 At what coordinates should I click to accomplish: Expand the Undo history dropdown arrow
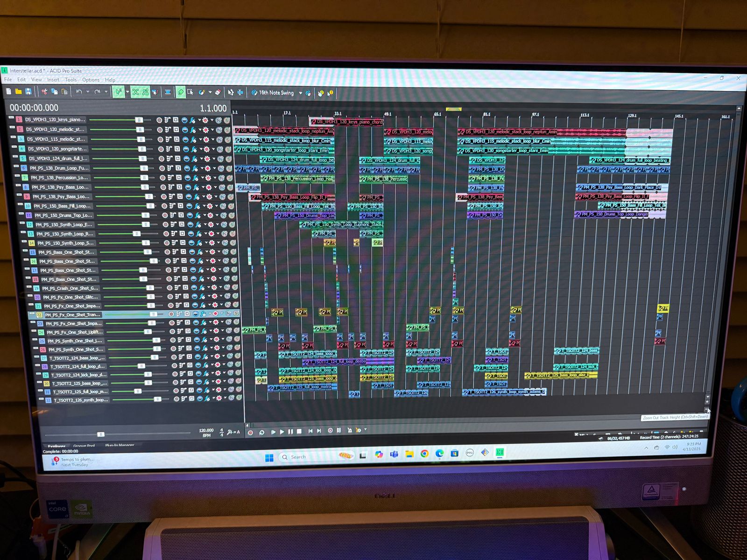(x=87, y=92)
